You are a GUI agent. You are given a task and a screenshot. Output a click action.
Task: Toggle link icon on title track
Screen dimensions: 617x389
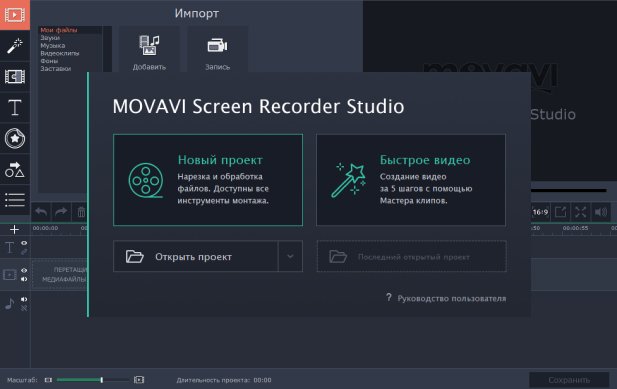click(24, 252)
